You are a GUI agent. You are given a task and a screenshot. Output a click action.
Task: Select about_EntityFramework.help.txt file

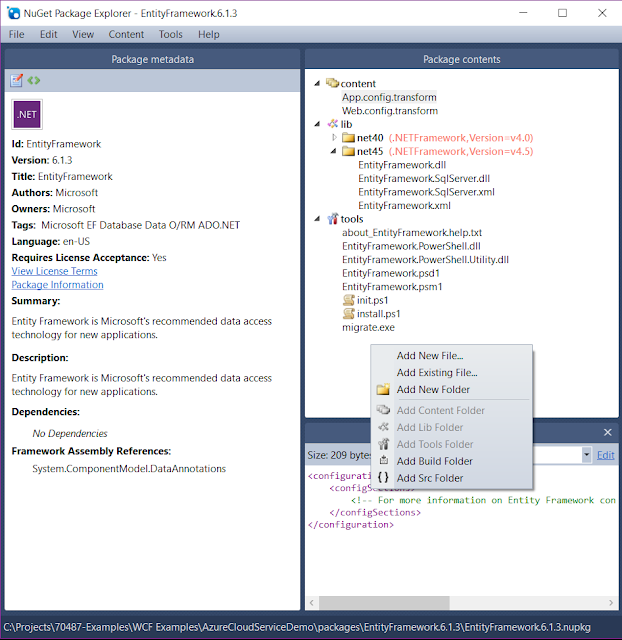tap(412, 233)
